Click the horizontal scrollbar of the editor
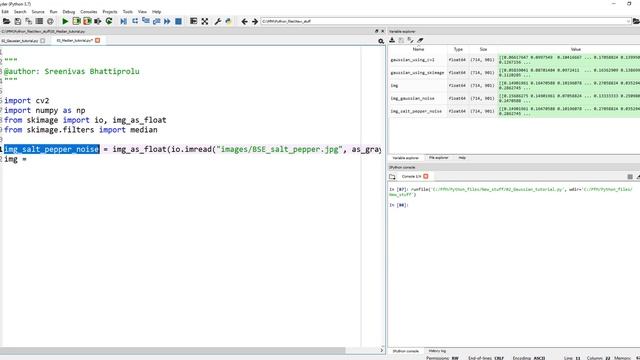Screen dimensions: 640x360 [x=173, y=350]
